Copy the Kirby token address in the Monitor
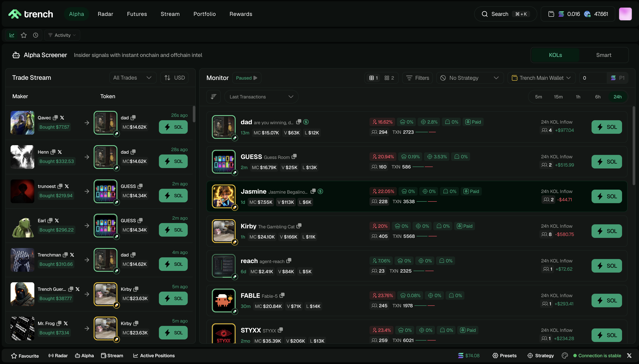The height and width of the screenshot is (364, 639). click(x=299, y=226)
